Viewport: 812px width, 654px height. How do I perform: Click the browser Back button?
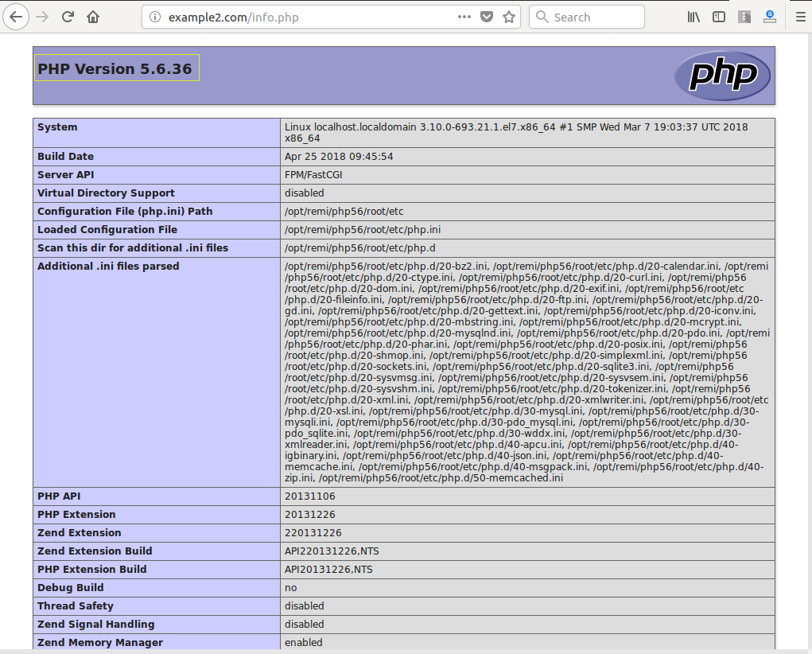click(x=16, y=17)
